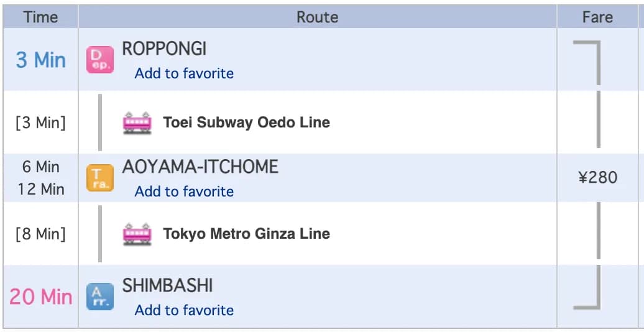This screenshot has width=644, height=332.
Task: Click the blue Arr. arrival icon
Action: [100, 297]
